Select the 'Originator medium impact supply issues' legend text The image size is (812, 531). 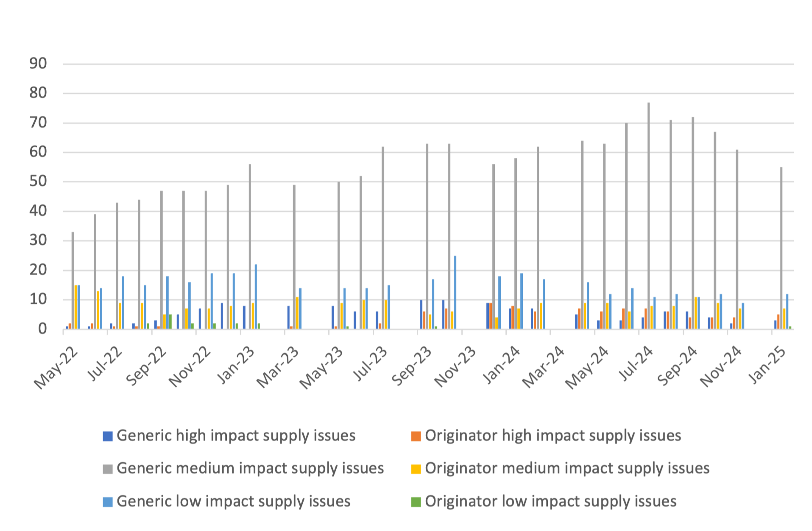point(567,469)
